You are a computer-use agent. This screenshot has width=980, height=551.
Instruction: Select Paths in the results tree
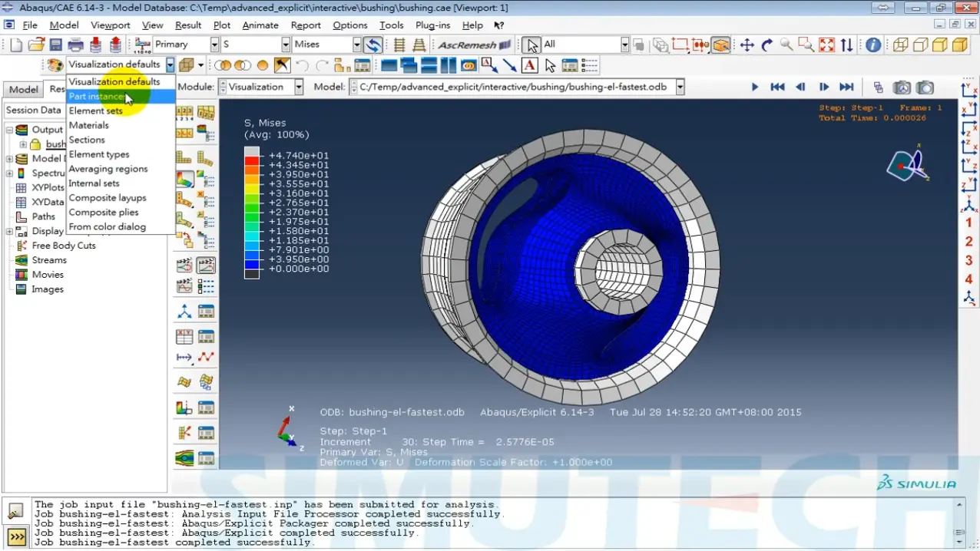[43, 216]
